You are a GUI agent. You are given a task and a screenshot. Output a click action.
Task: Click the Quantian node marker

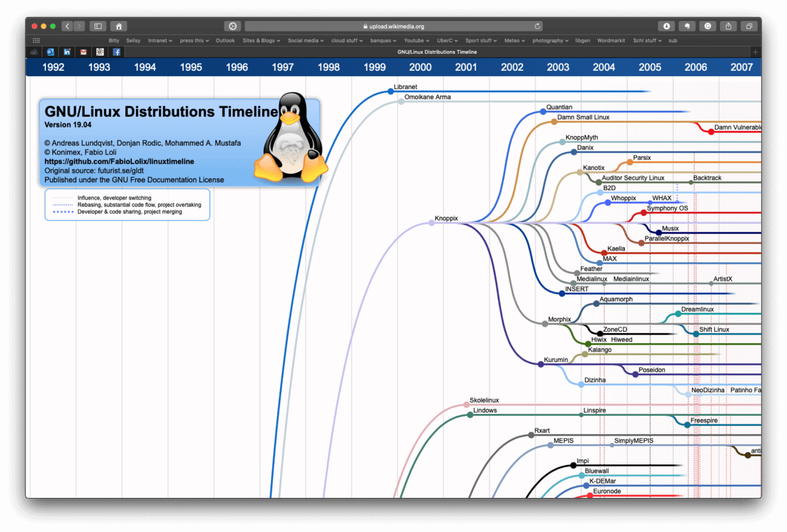pyautogui.click(x=543, y=112)
